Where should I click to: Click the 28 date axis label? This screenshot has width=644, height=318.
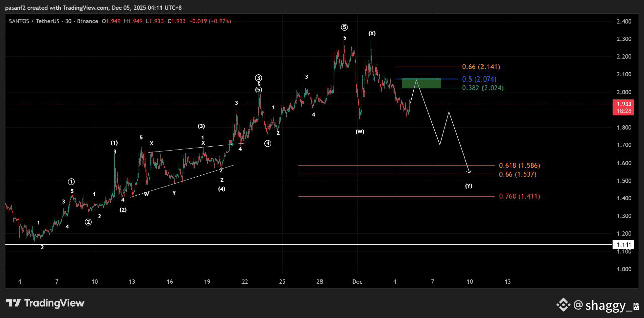(320, 281)
